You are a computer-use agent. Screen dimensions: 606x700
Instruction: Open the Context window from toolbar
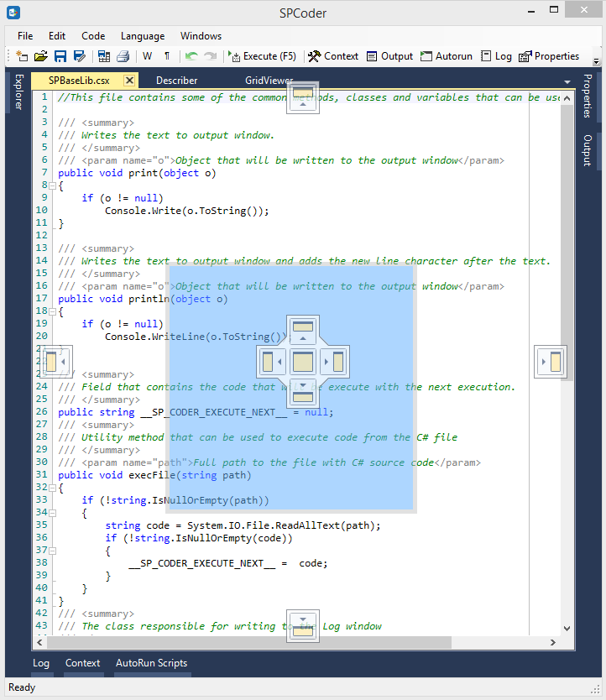(333, 56)
